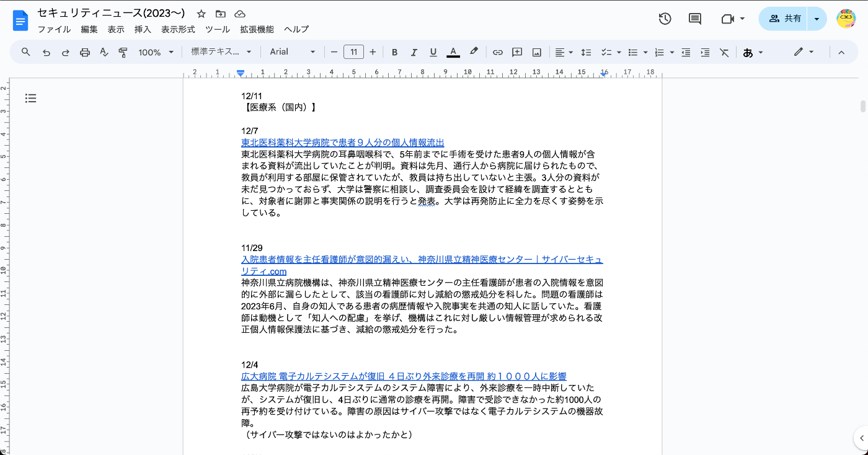Open version history clock icon

(665, 19)
